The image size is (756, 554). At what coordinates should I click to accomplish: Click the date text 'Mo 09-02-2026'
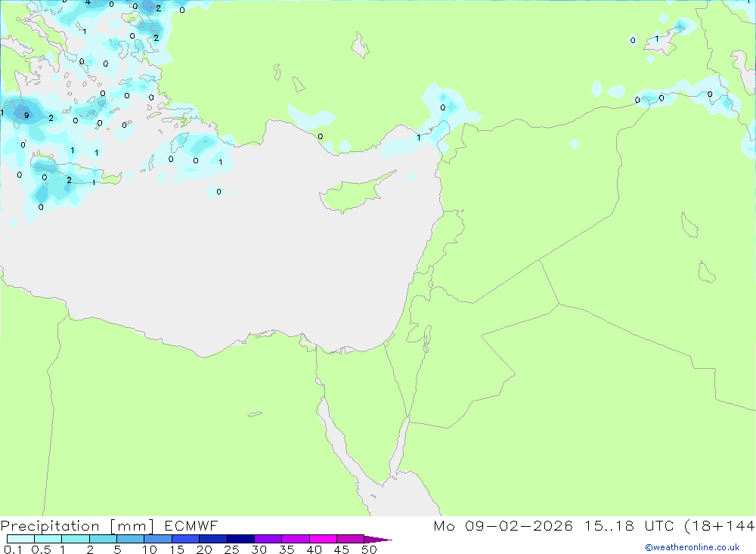pyautogui.click(x=503, y=525)
